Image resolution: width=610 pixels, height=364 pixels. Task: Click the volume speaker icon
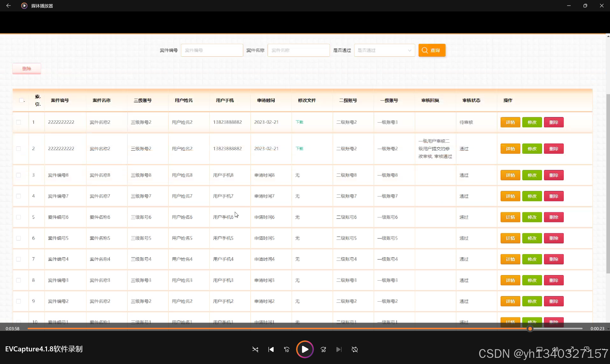point(555,349)
